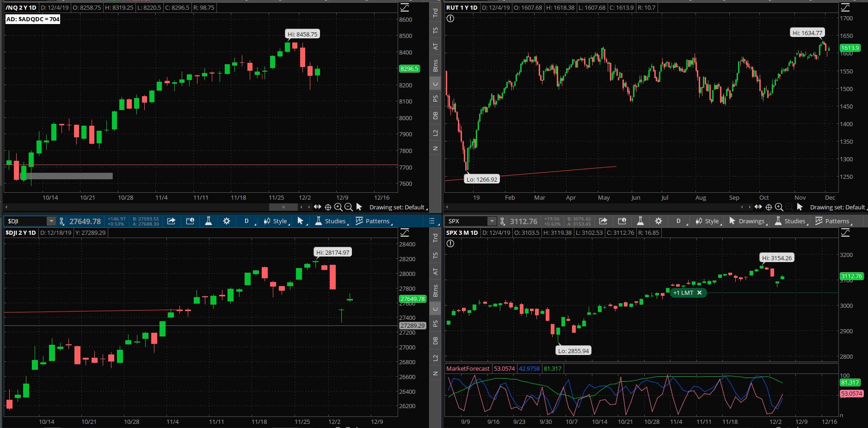Zoom in on the RUT chart
Image resolution: width=868 pixels, height=428 pixels.
pyautogui.click(x=779, y=207)
